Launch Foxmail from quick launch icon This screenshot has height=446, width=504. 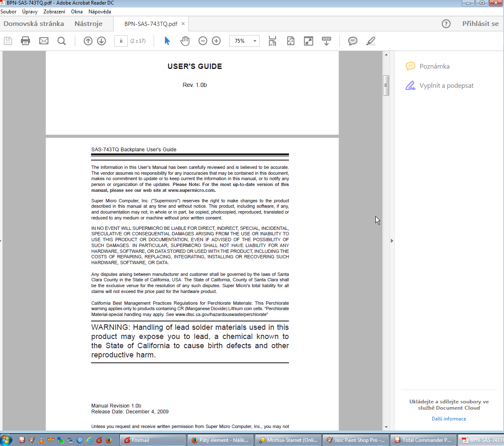pyautogui.click(x=99, y=440)
